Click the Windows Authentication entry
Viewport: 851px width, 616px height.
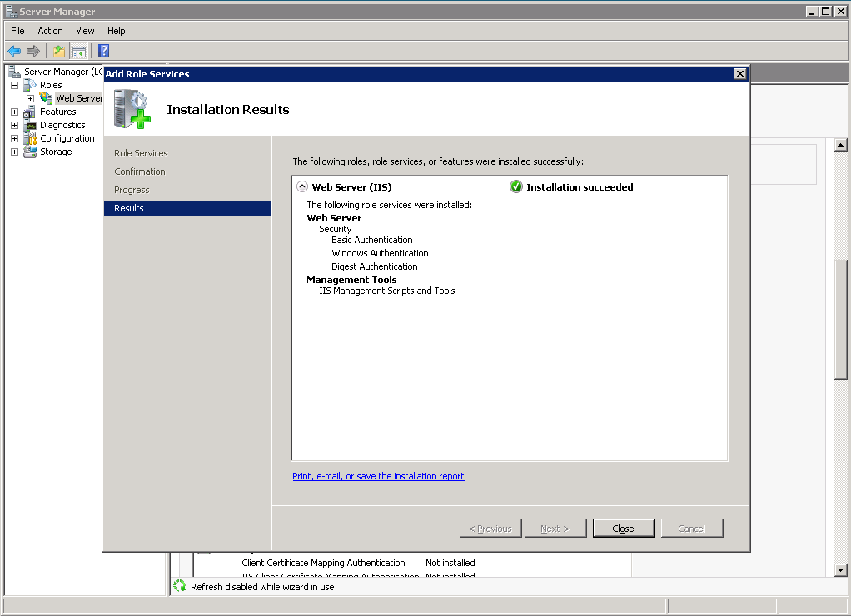pos(380,253)
